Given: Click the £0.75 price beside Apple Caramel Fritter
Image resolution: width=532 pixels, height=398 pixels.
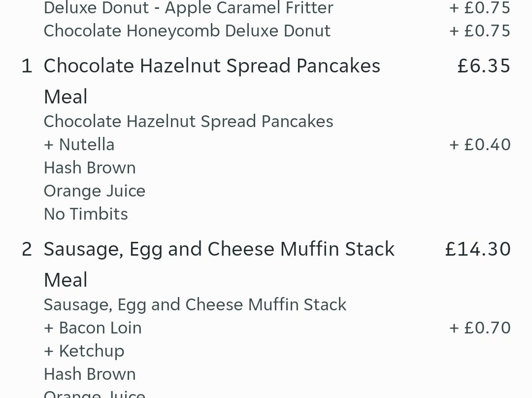Looking at the screenshot, I should pyautogui.click(x=480, y=8).
